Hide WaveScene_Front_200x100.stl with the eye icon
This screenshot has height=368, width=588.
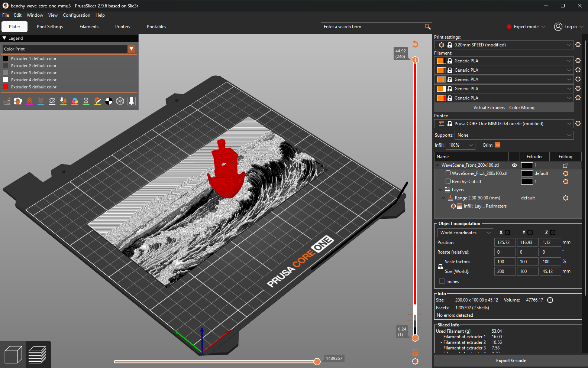[514, 165]
